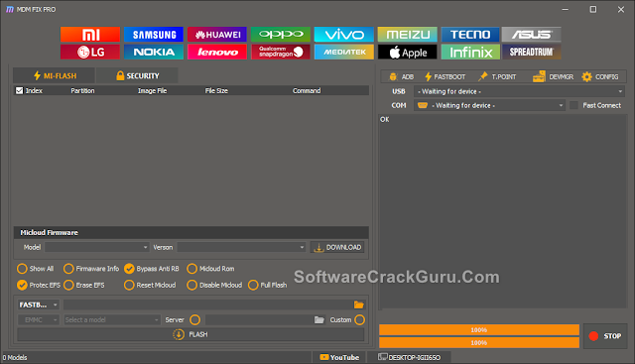The image size is (635, 364).
Task: Click the FLASH button
Action: pos(190,334)
